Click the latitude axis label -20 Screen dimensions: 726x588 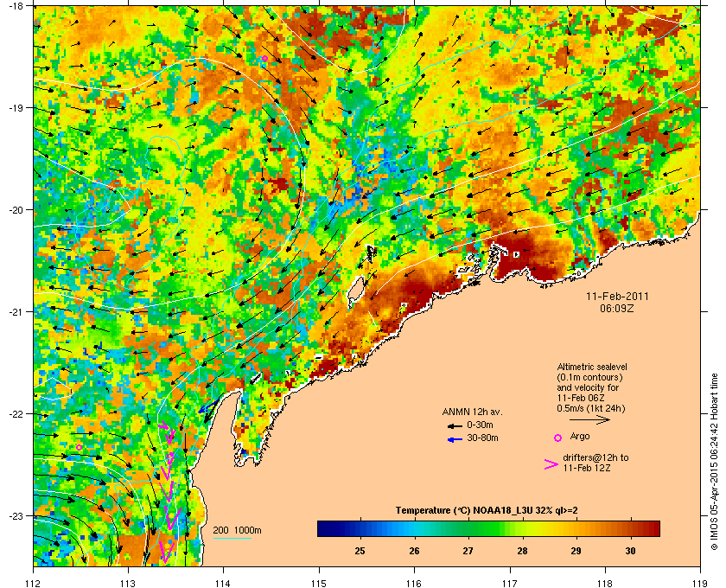pyautogui.click(x=16, y=210)
